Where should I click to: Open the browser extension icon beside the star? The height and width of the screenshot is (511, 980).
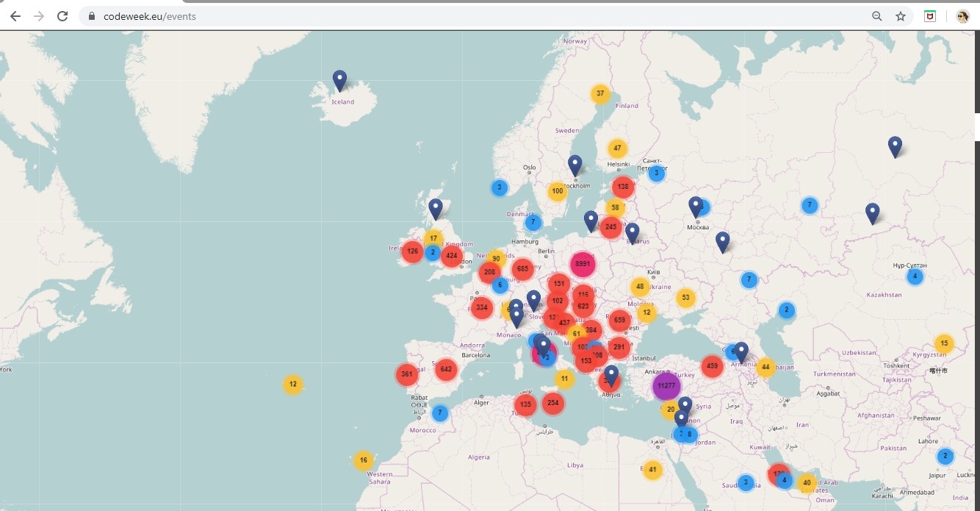tap(930, 16)
